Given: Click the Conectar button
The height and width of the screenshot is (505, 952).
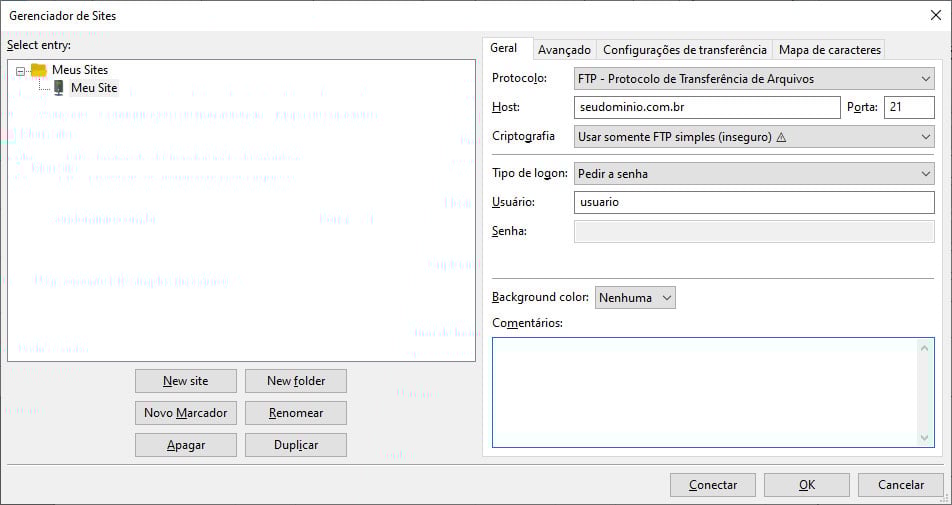Looking at the screenshot, I should tap(713, 485).
